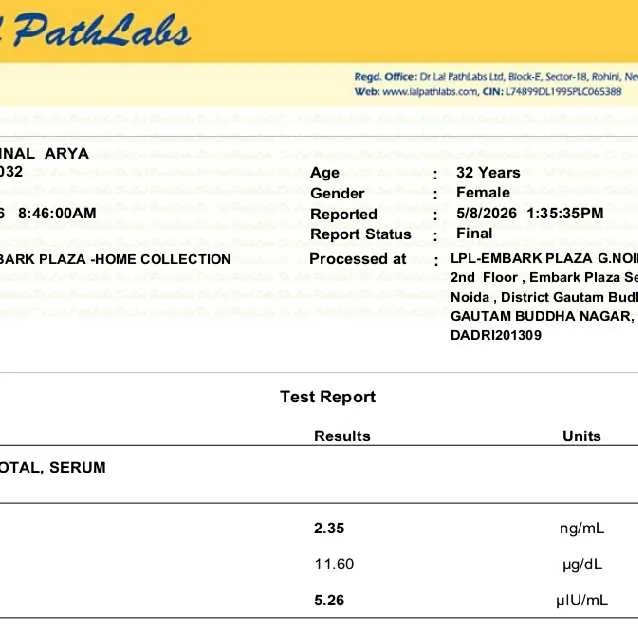Viewport: 638px width, 638px height.
Task: Select the Final report status value
Action: [474, 233]
